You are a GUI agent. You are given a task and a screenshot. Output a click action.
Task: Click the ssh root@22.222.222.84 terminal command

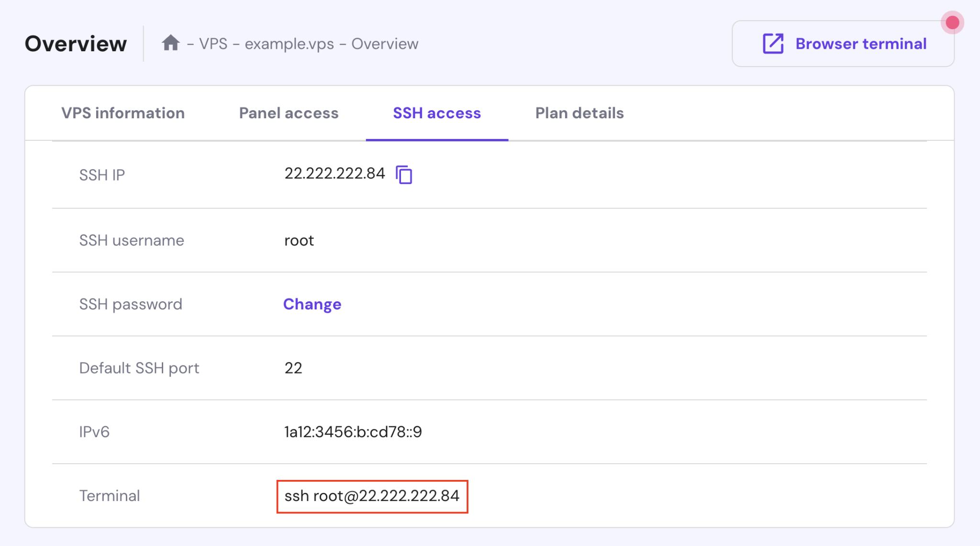pos(372,496)
